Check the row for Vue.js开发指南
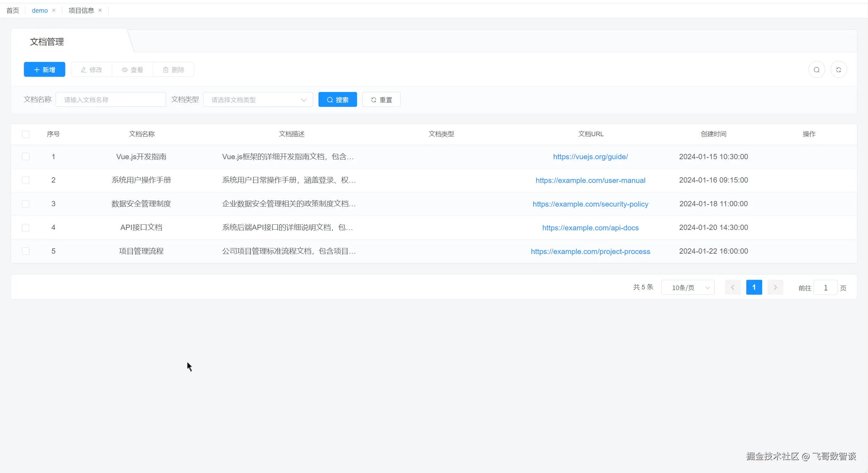Viewport: 868px width, 473px height. 25,157
